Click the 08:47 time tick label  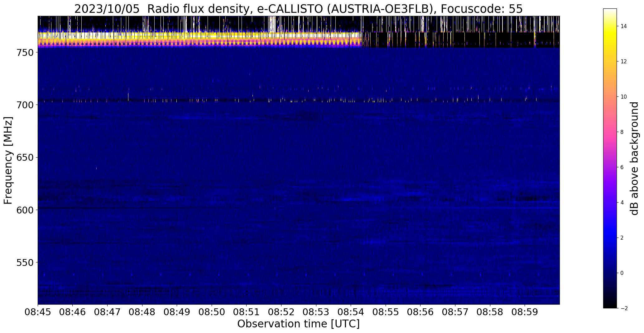click(x=108, y=312)
